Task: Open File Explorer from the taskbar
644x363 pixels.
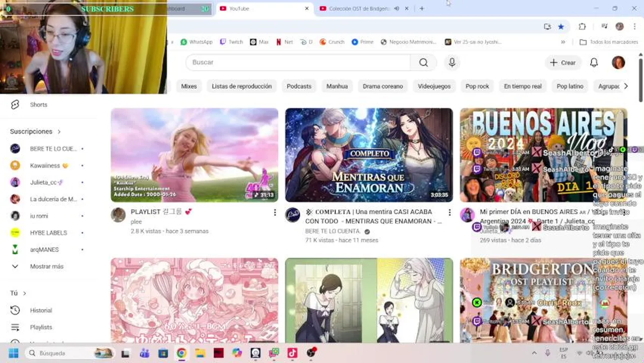Action: pyautogui.click(x=200, y=353)
